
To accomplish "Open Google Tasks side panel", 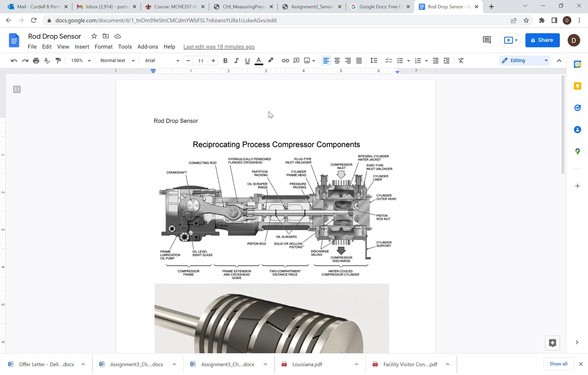I will click(577, 108).
